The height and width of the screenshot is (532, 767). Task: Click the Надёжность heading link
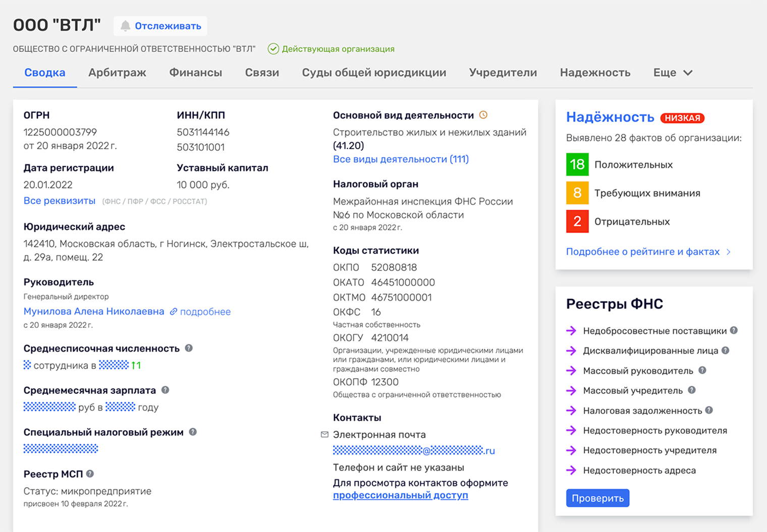click(610, 117)
